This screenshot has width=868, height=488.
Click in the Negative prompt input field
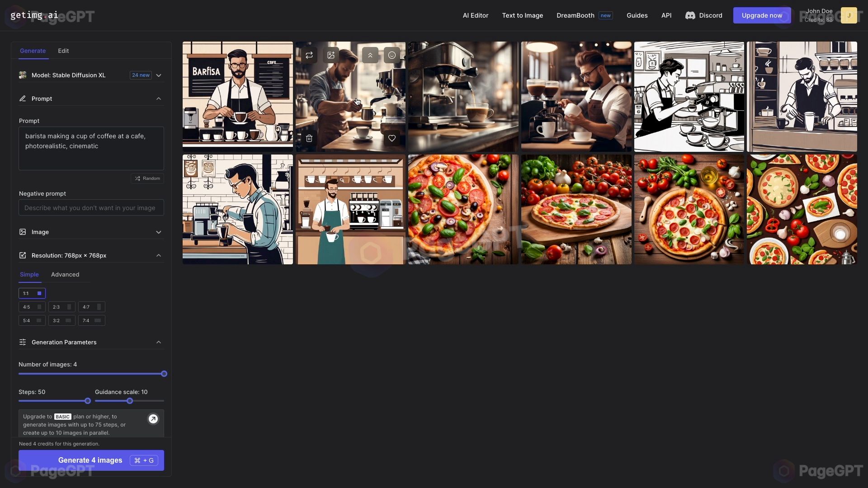(91, 207)
